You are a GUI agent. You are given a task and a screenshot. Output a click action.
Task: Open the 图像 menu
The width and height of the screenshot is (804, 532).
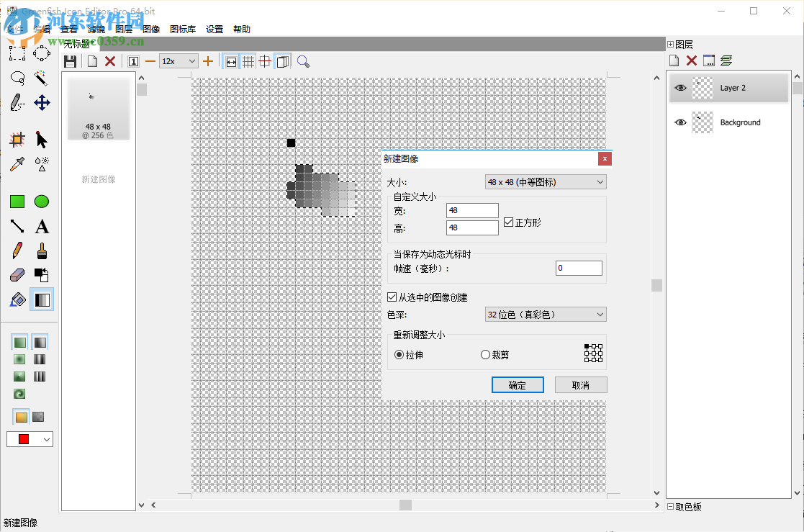pyautogui.click(x=152, y=29)
